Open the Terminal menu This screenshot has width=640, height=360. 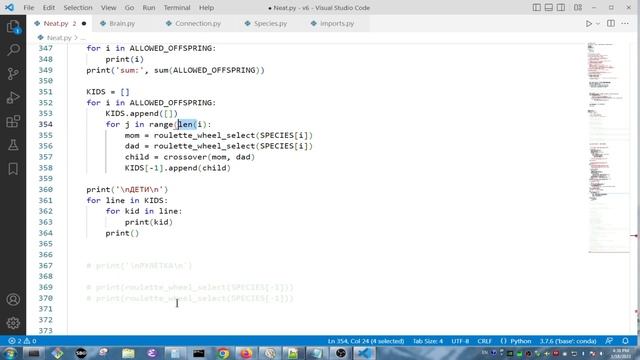177,8
